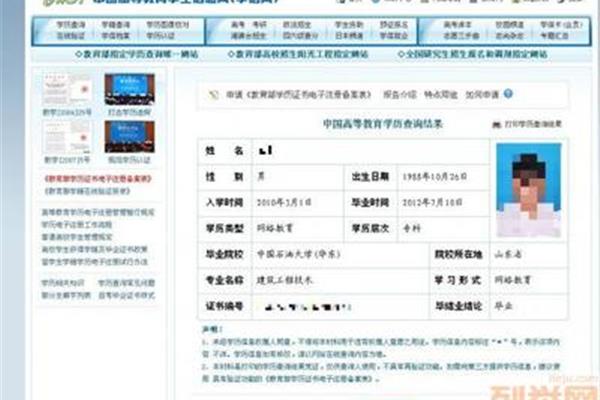The image size is (600, 400).
Task: Click the 出生日期 label cell
Action: coord(370,176)
